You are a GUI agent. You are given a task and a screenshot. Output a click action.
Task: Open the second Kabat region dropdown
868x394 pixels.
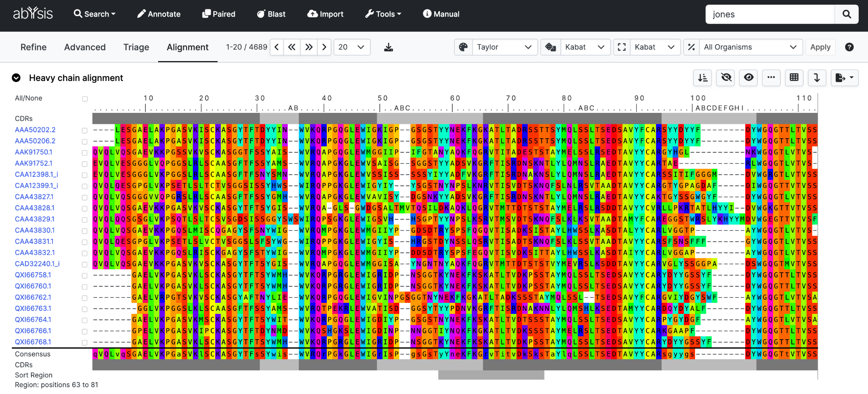pyautogui.click(x=655, y=47)
